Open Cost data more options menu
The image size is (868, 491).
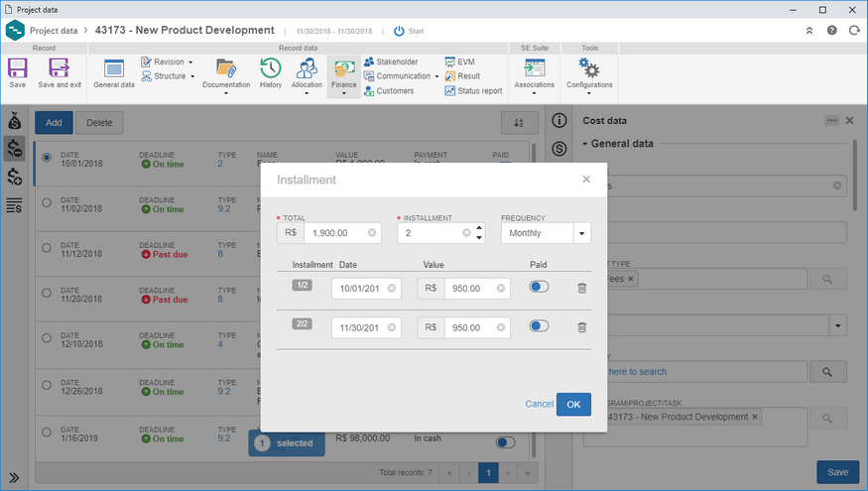point(831,120)
